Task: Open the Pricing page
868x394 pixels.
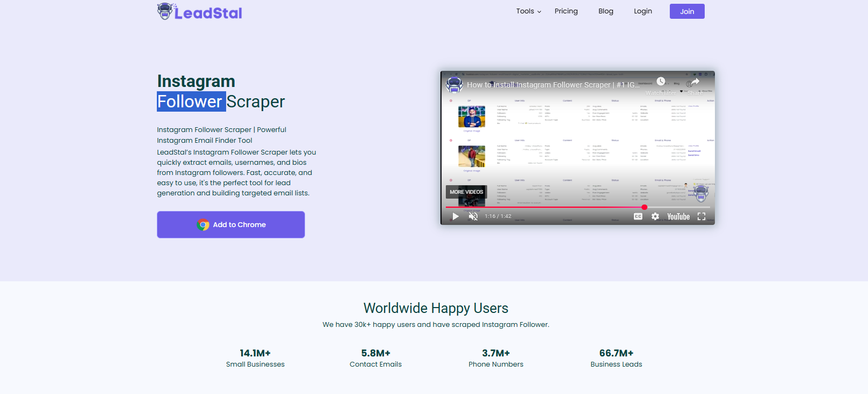Action: click(566, 11)
